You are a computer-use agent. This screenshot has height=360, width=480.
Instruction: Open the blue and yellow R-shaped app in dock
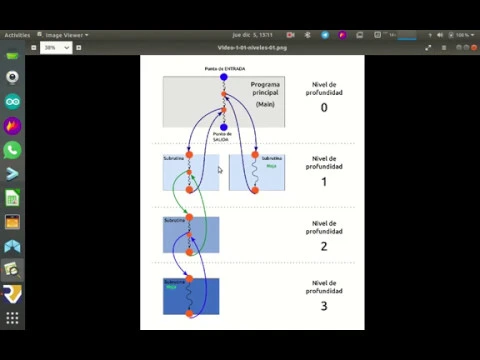tap(12, 294)
